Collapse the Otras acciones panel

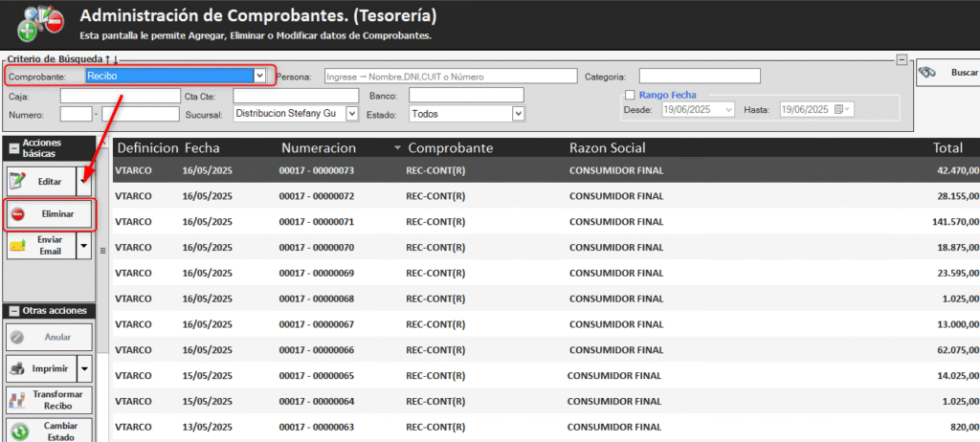13,311
